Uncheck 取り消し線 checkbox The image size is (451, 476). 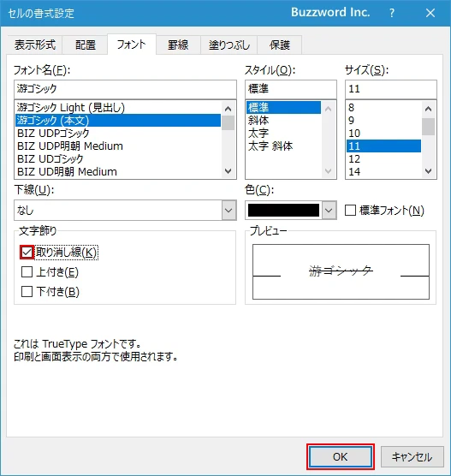[27, 253]
